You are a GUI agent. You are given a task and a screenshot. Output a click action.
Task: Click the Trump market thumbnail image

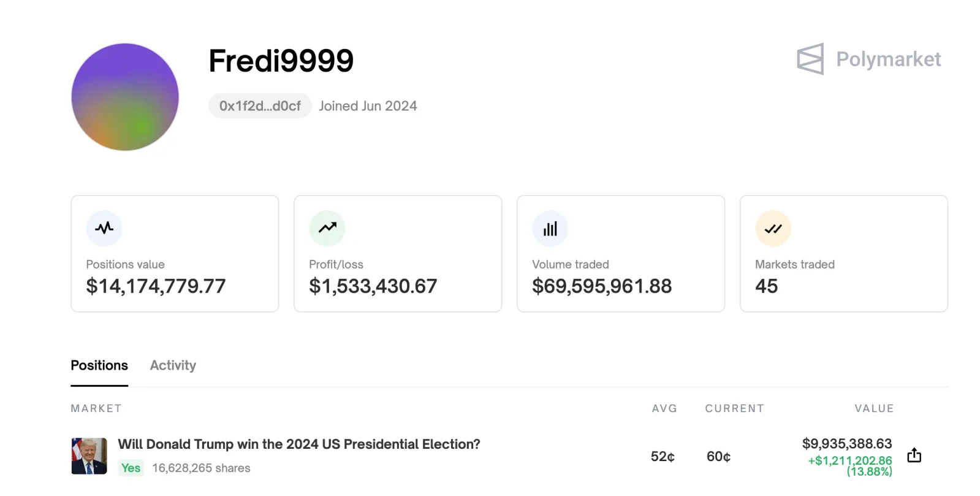pos(88,455)
